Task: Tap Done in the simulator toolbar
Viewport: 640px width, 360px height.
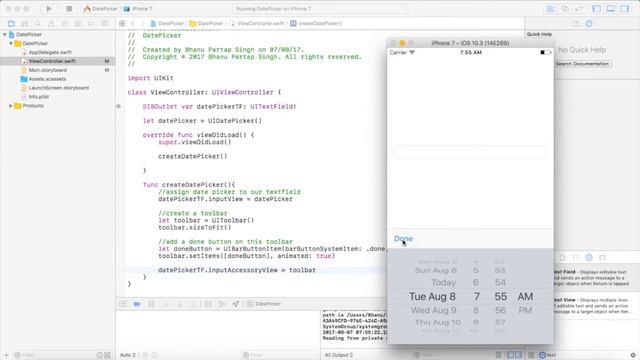Action: click(403, 238)
